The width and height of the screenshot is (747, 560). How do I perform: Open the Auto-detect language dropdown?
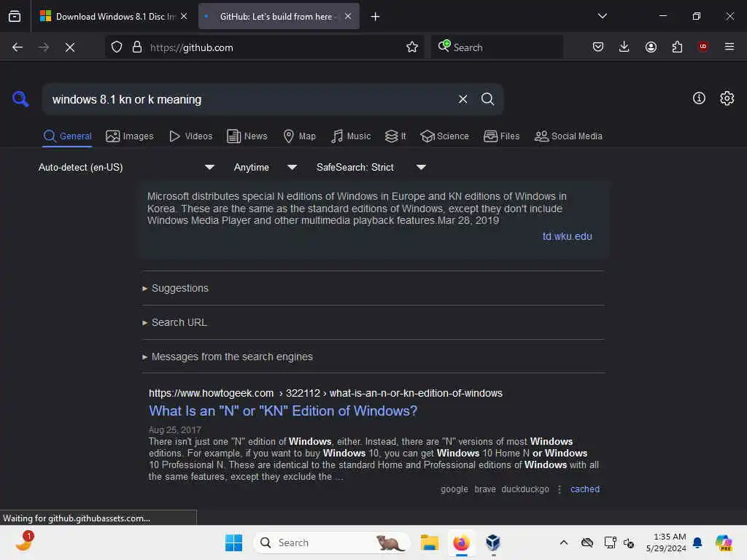(126, 167)
